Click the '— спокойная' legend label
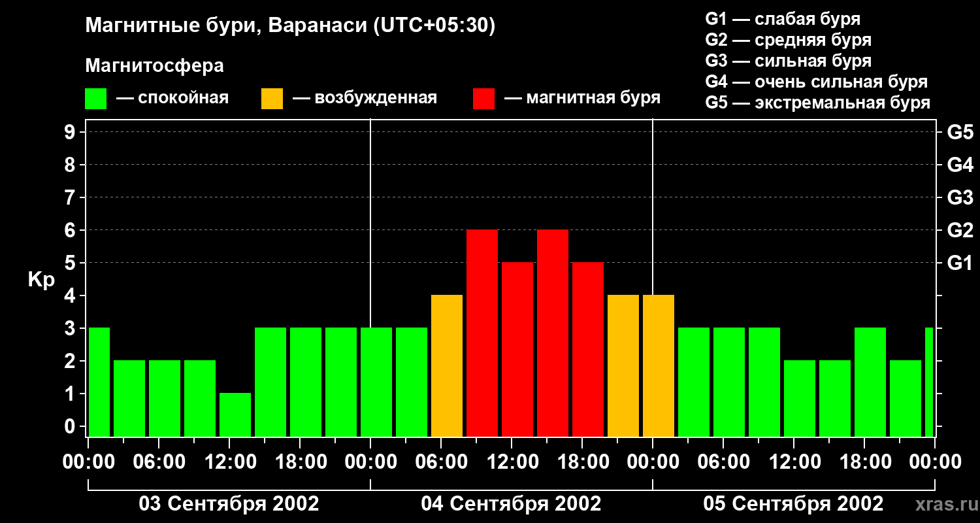Viewport: 980px width, 523px height. tap(172, 99)
